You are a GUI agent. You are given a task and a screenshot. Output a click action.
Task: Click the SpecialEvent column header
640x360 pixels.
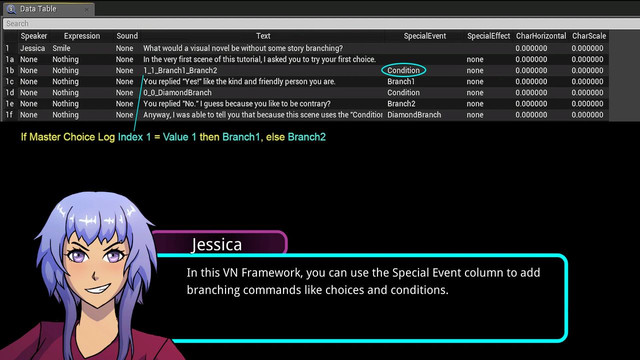[424, 36]
